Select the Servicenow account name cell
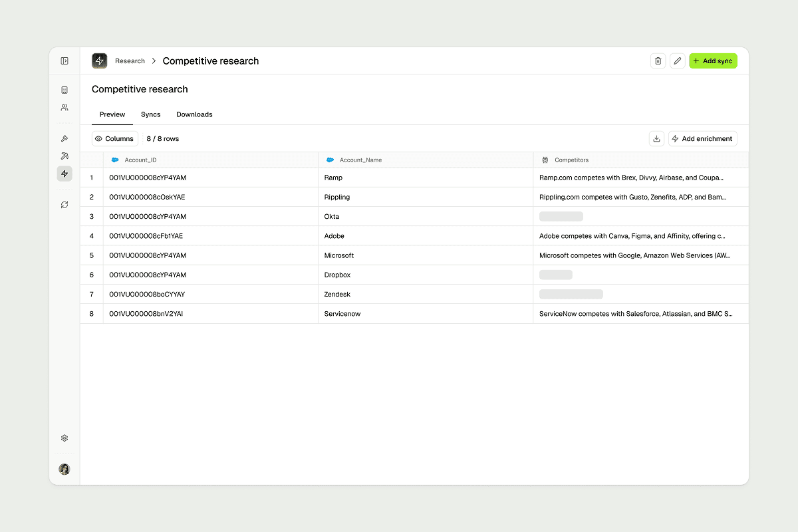Screen dimensions: 798x532 click(x=426, y=314)
